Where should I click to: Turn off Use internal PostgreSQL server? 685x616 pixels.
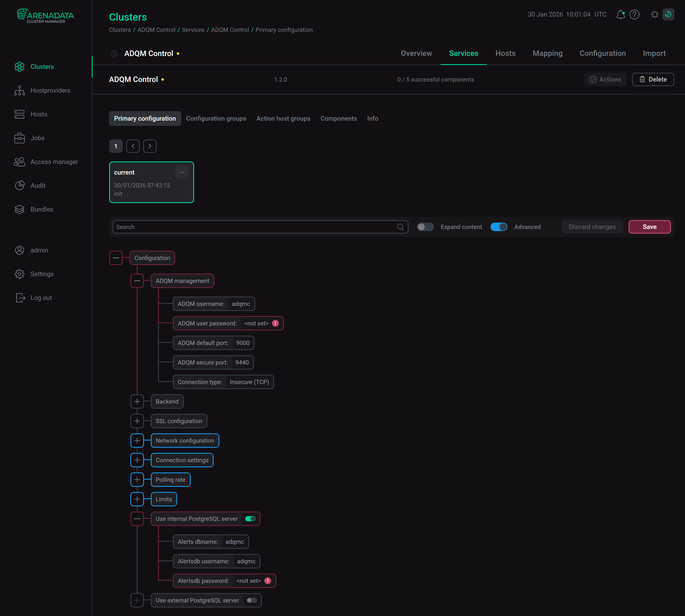(x=250, y=519)
